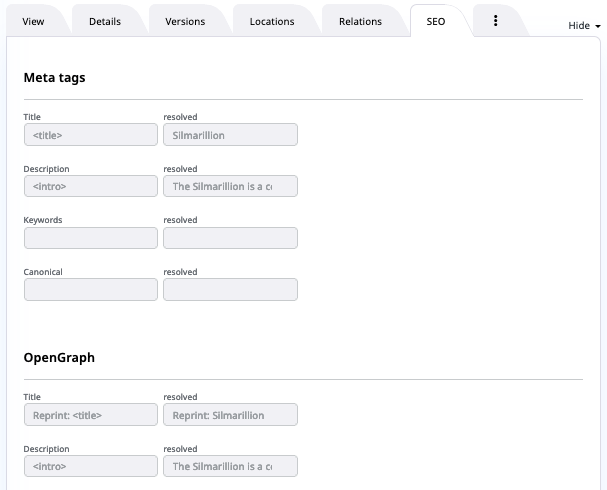Screen dimensions: 607x490
Task: Focus the Canonical input field
Action: (90, 290)
